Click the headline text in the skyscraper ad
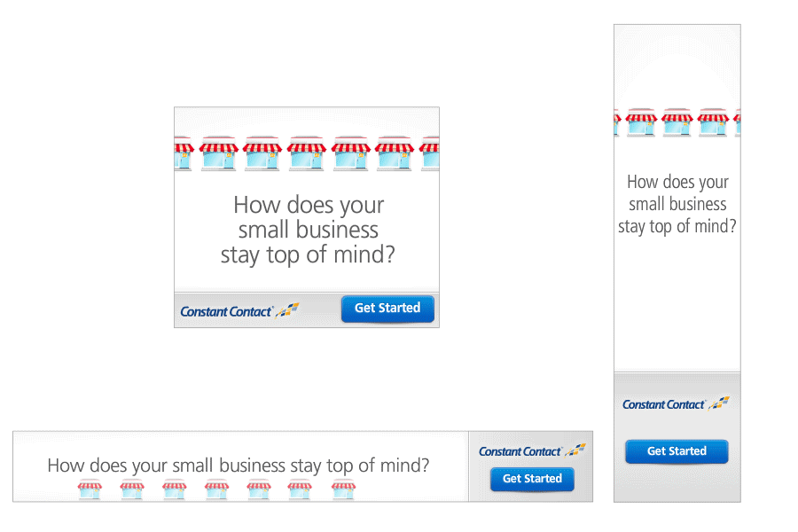Screen dimensions: 798x532 point(677,204)
